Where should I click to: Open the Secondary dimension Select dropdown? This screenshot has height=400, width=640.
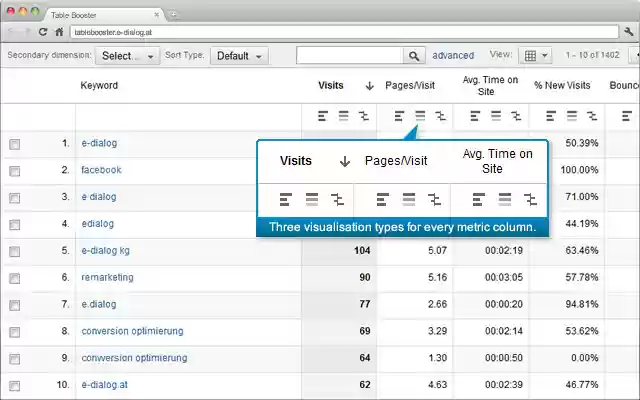click(x=128, y=56)
